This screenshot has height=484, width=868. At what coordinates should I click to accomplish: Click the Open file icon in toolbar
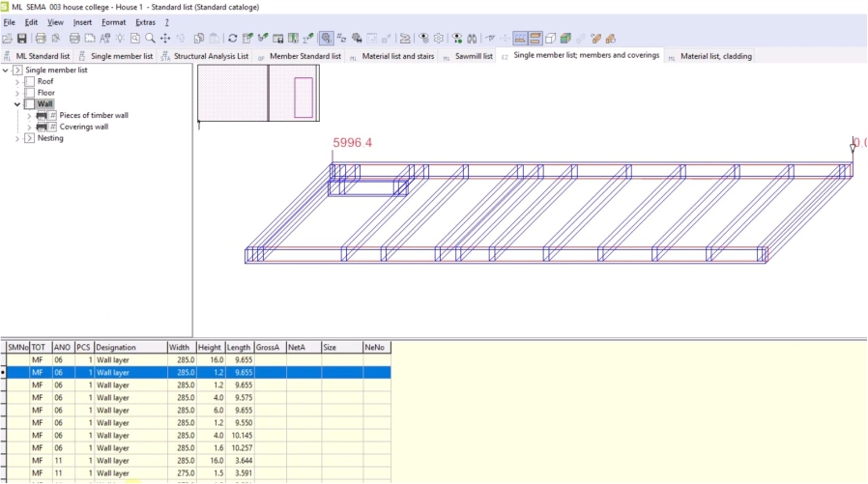(8, 39)
